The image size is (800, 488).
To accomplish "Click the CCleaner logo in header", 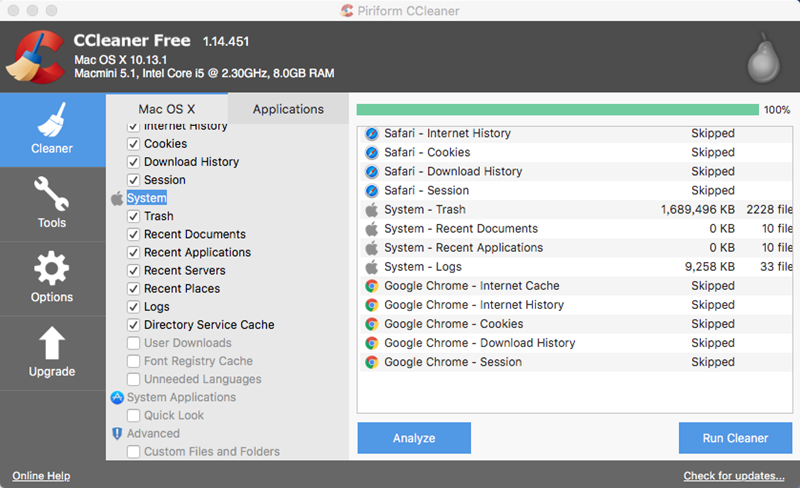I will (x=35, y=57).
